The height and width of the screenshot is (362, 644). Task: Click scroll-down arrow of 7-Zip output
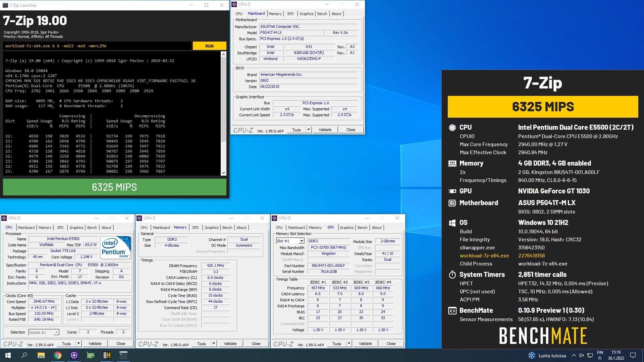223,173
